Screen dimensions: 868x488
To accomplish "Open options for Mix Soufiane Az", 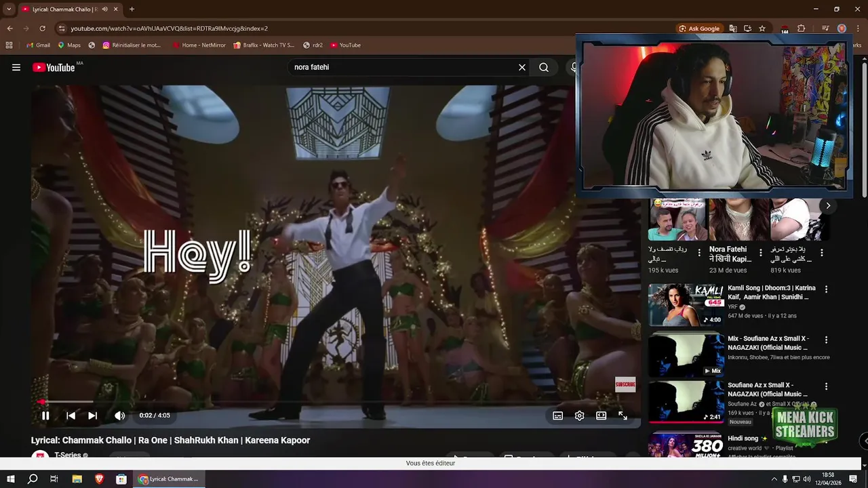I will pyautogui.click(x=826, y=340).
